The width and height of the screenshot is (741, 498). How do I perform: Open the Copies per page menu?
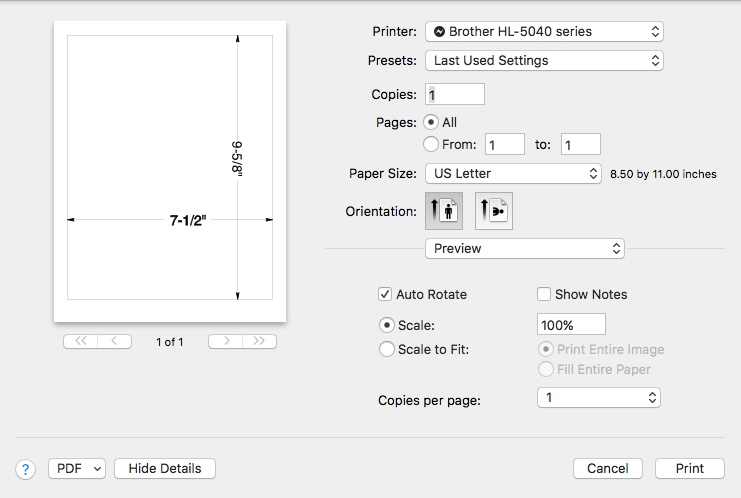point(599,398)
